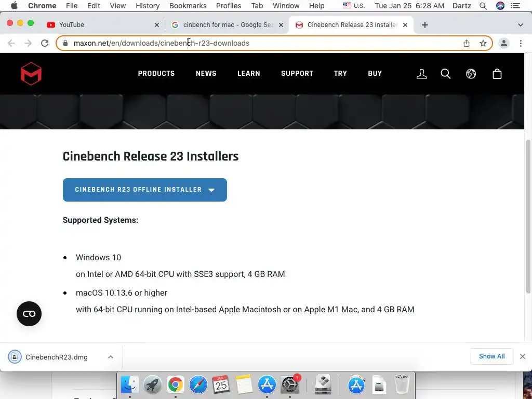Open Finder from the Dock
Screen dimensions: 532x399
click(x=129, y=384)
